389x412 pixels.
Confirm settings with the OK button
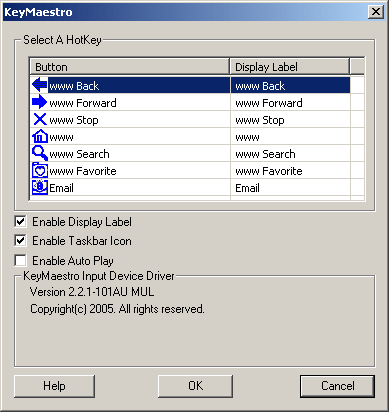click(x=195, y=386)
